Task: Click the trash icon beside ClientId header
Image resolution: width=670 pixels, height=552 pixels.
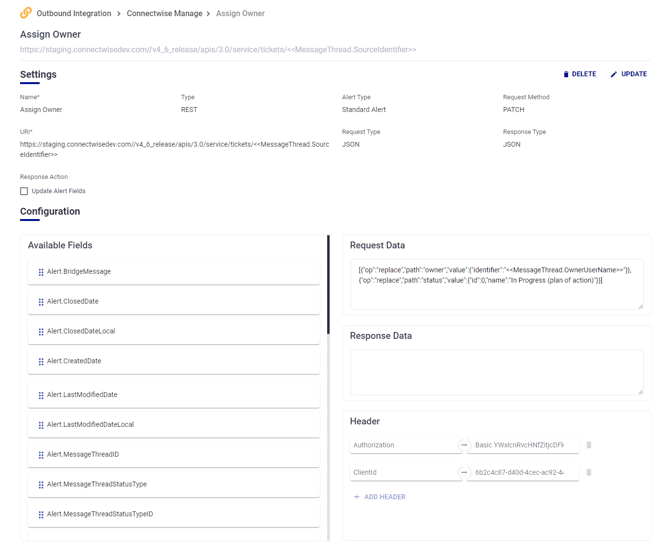Action: (x=589, y=472)
